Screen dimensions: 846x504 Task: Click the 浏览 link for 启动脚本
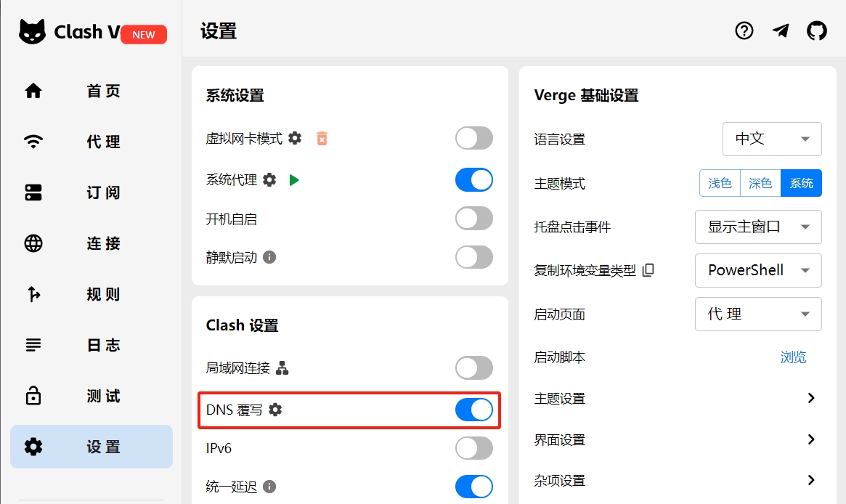tap(793, 357)
